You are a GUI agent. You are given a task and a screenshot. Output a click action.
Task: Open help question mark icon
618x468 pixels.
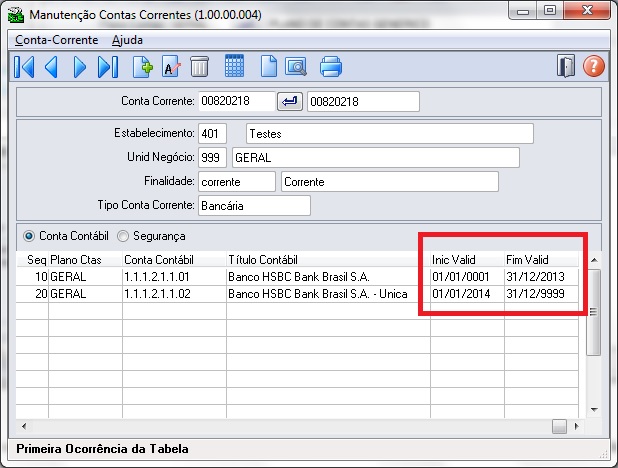click(x=594, y=66)
